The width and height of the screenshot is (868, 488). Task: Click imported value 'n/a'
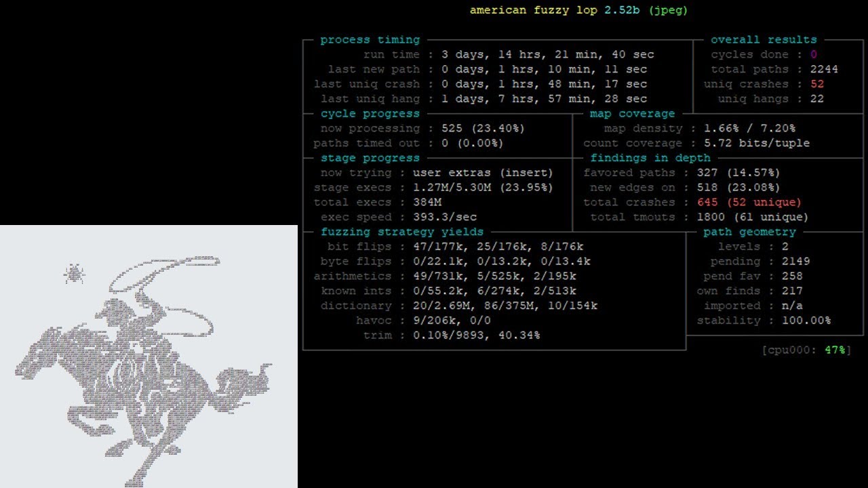click(792, 306)
